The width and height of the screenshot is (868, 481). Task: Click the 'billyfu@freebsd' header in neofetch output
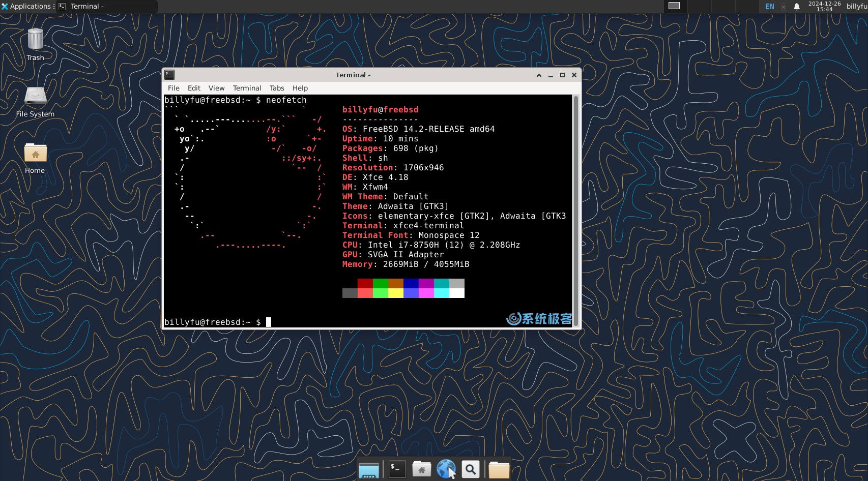point(380,110)
